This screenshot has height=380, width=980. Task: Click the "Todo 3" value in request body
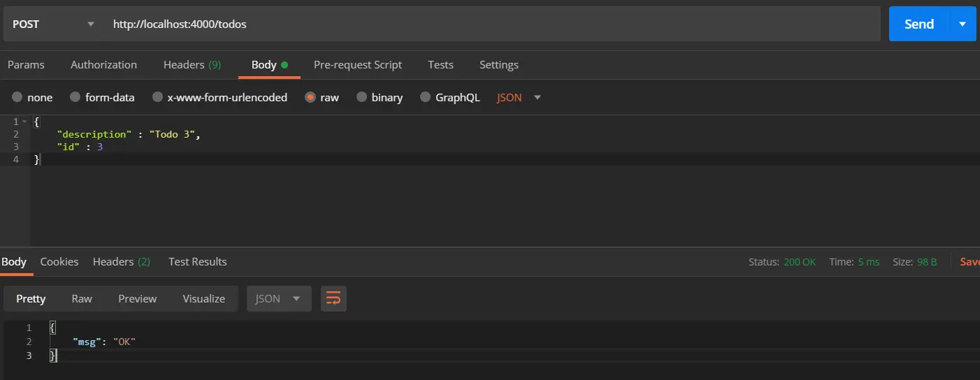click(172, 134)
